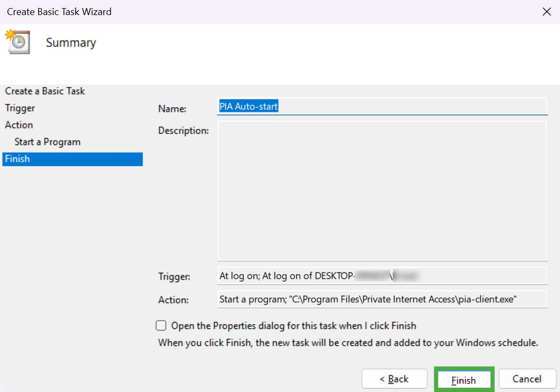The width and height of the screenshot is (560, 392).
Task: Click inside the empty Description box
Action: click(x=382, y=191)
